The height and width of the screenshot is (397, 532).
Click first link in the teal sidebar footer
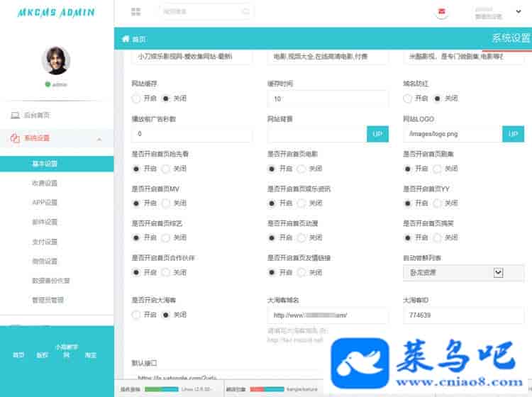point(18,355)
